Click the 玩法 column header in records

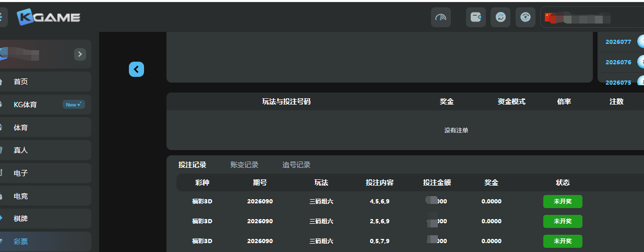point(321,182)
